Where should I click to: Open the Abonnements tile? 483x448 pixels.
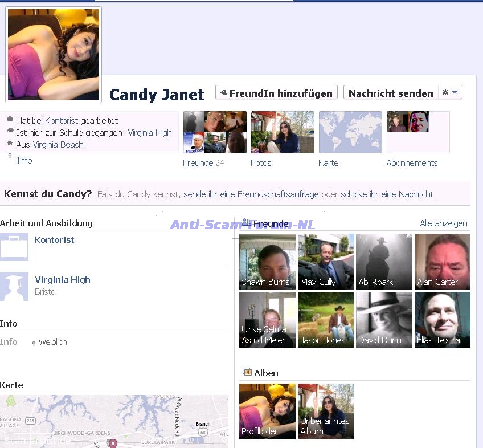click(x=418, y=132)
